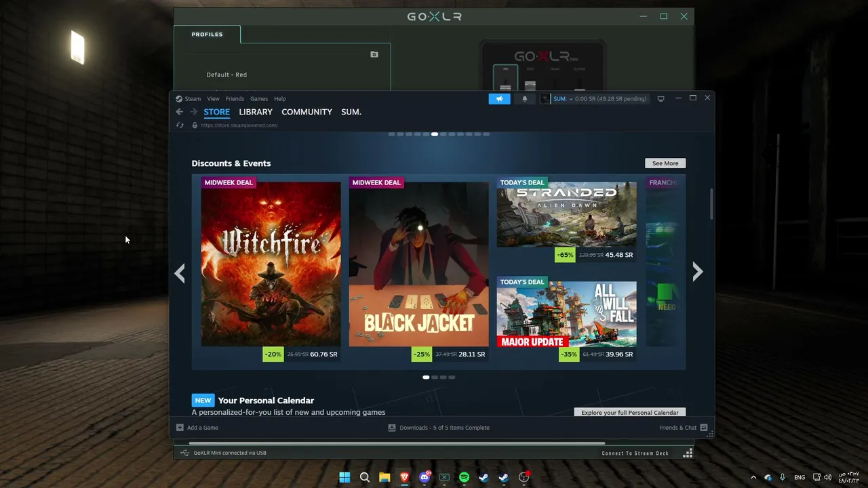Go forward using Steam's forward arrow
Viewport: 868px width, 488px height.
(194, 112)
